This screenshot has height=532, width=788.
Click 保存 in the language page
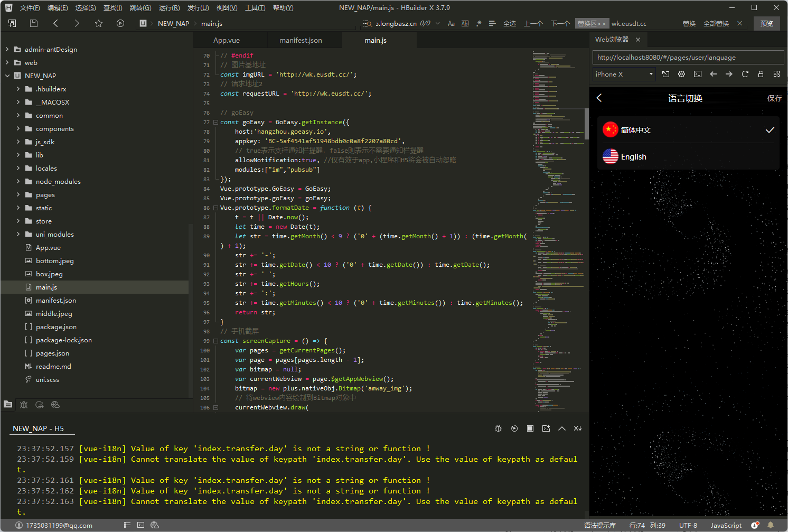tap(775, 98)
